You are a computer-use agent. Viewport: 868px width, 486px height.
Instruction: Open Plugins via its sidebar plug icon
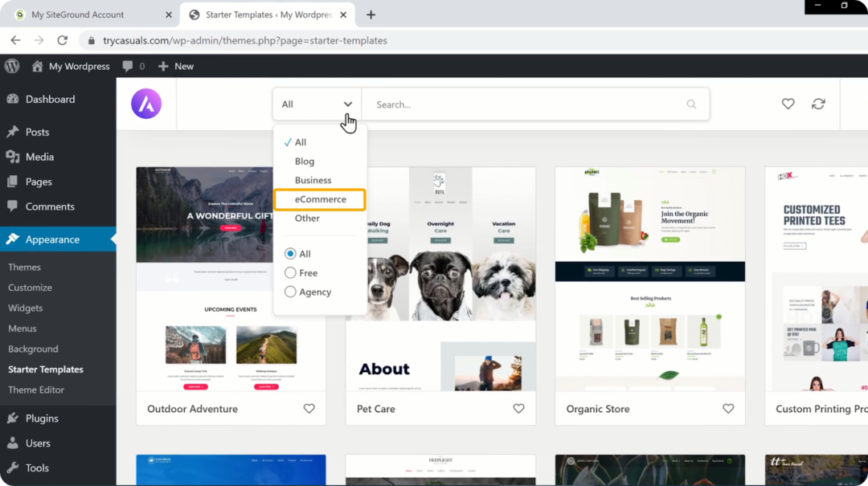[14, 418]
